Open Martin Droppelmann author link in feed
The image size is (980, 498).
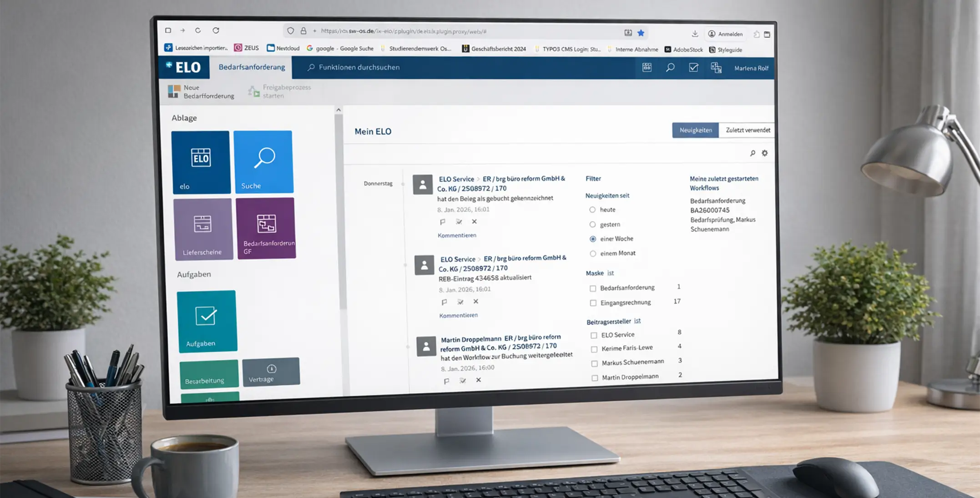[x=471, y=339]
